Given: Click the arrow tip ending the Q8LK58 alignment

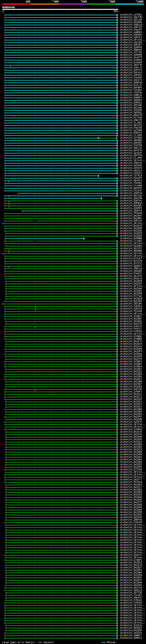Looking at the screenshot, I should coord(102,199).
